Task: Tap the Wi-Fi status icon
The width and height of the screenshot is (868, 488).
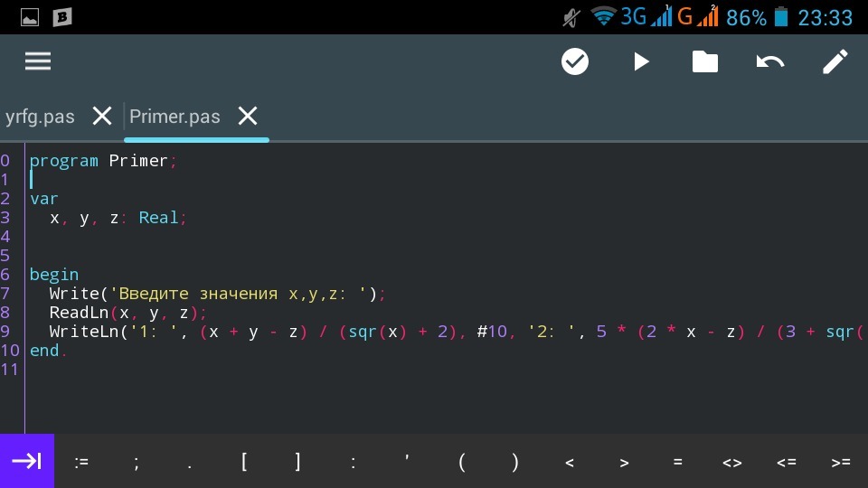Action: coord(603,16)
